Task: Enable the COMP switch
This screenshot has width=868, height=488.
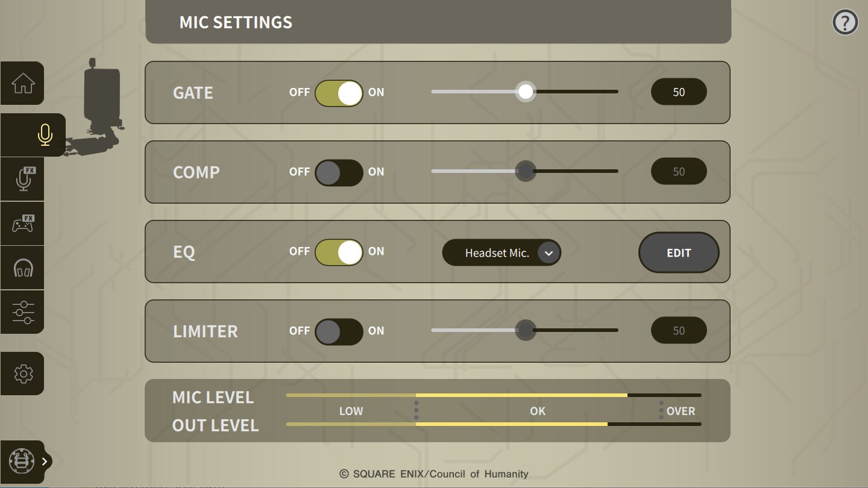Action: (x=339, y=172)
